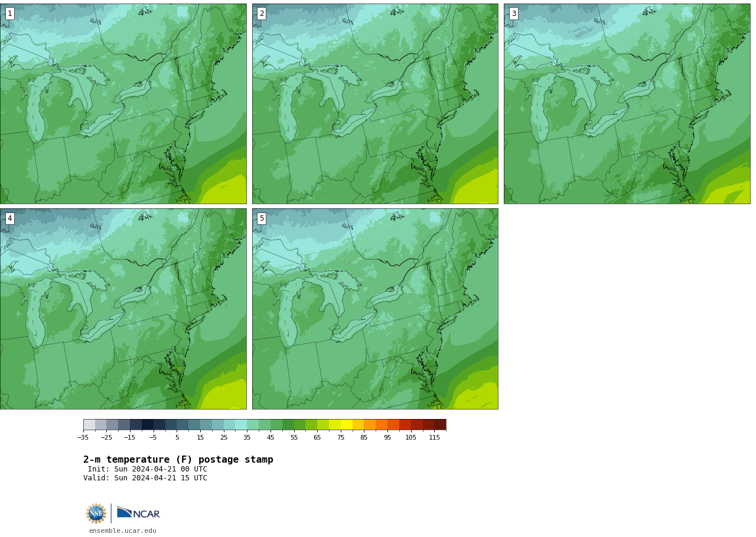756x537 pixels.
Task: Click the -5 colorbar label
Action: pos(154,438)
